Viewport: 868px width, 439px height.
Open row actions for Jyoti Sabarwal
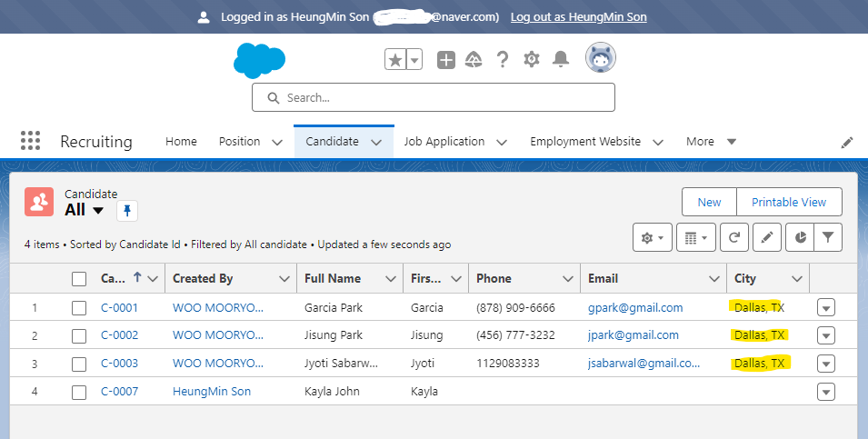826,364
